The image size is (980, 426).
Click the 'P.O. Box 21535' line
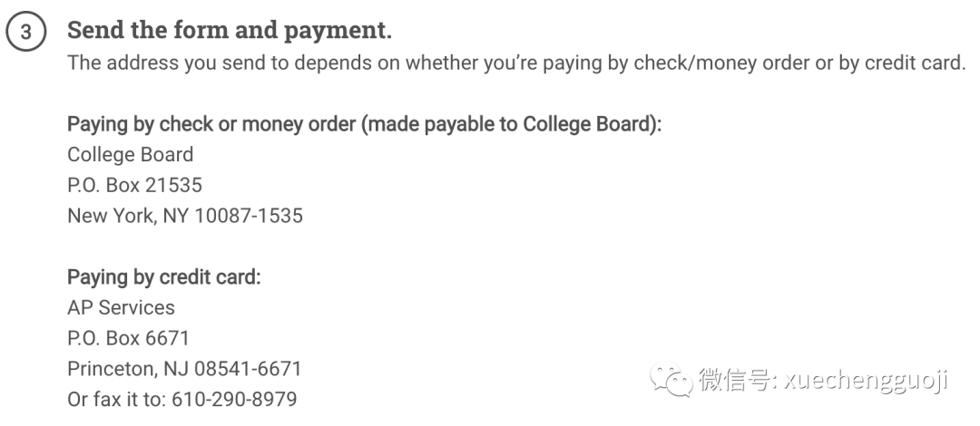tap(134, 185)
